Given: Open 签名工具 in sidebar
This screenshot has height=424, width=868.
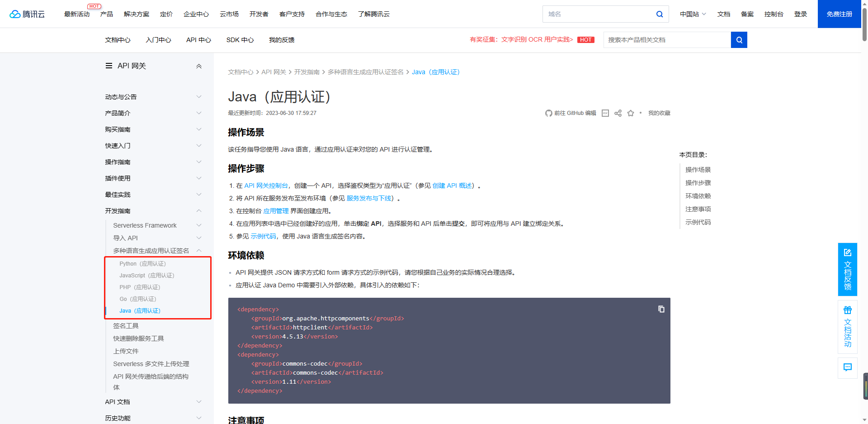Looking at the screenshot, I should coord(126,326).
